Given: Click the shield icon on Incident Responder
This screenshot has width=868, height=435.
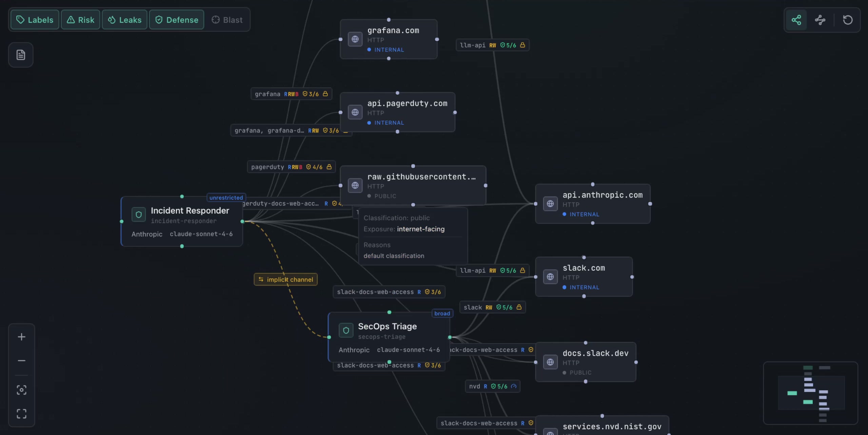Looking at the screenshot, I should 138,214.
